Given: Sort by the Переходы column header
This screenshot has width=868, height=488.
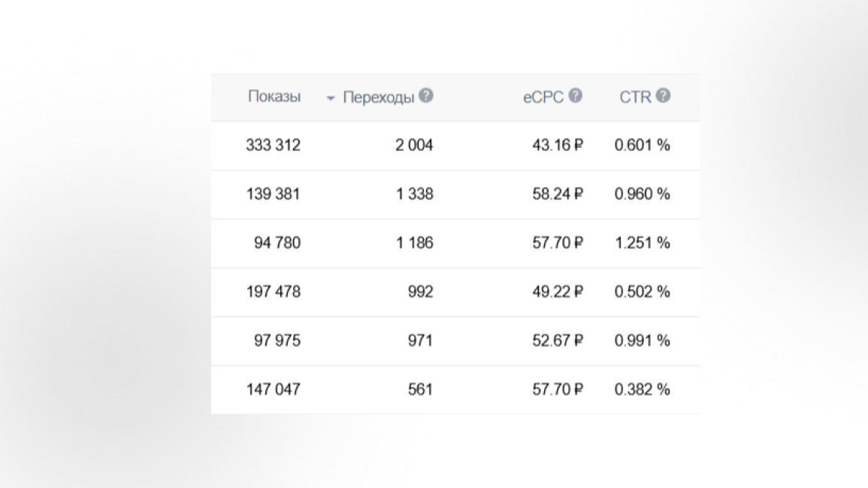Looking at the screenshot, I should pos(378,98).
